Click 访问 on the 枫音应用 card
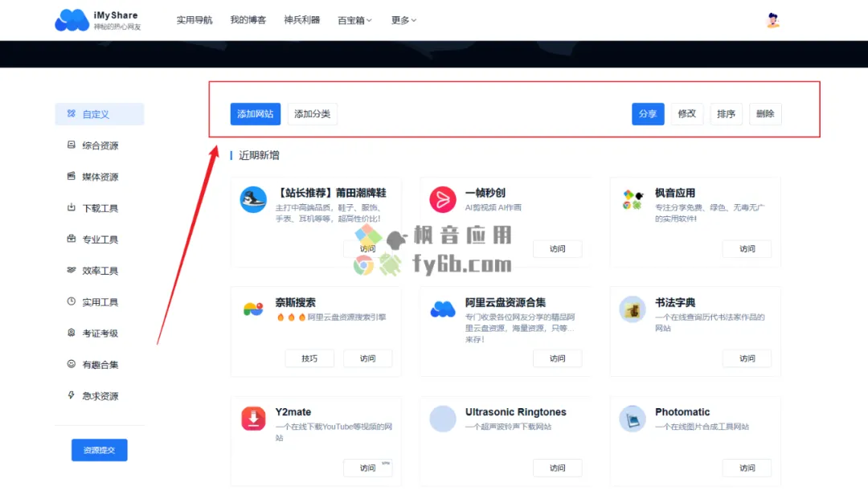The image size is (868, 499). click(747, 249)
